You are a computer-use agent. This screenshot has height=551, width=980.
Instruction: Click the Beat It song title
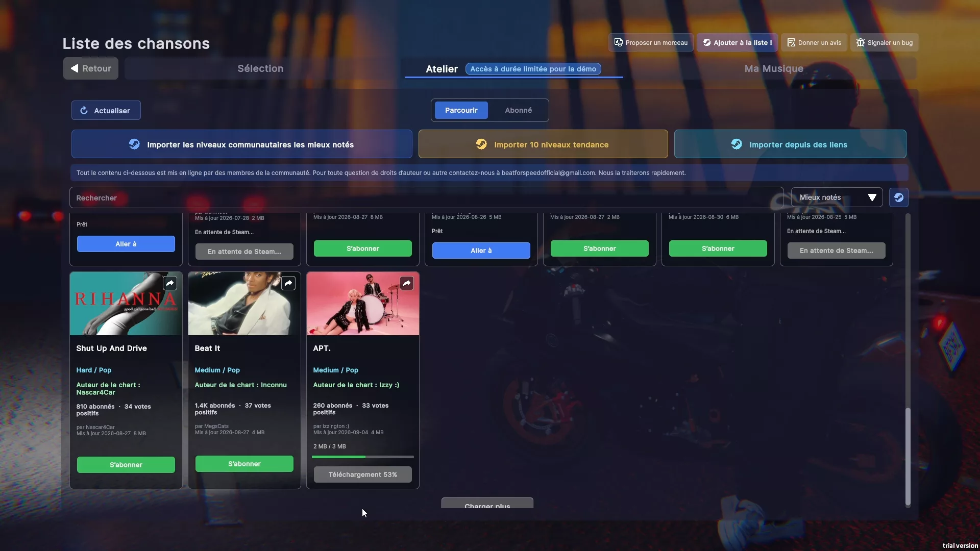tap(207, 348)
